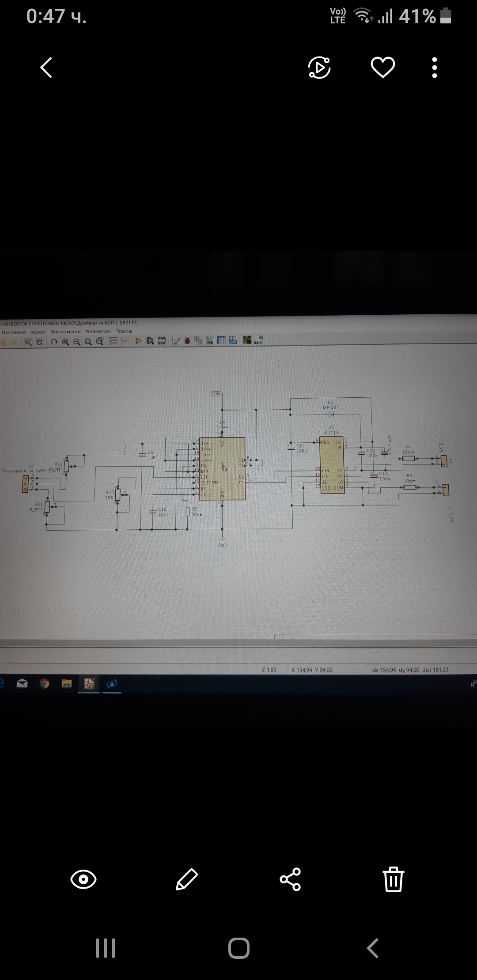
Task: Click the BACK import footprint icon
Action: (258, 339)
